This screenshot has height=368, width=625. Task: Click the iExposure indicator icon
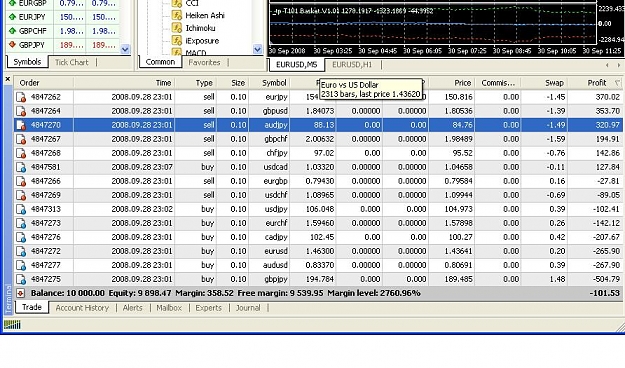177,41
